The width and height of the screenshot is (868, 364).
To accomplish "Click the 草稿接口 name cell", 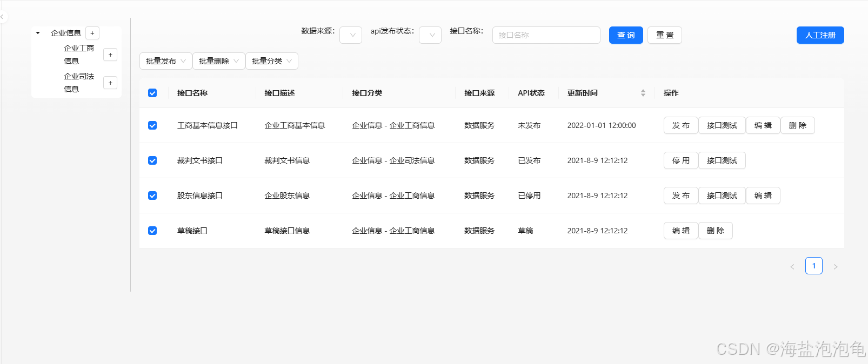I will [x=192, y=231].
